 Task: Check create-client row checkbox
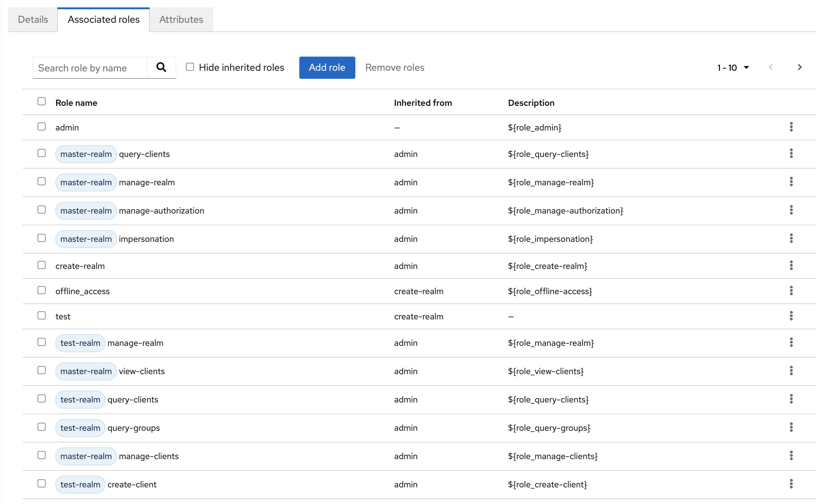click(41, 484)
